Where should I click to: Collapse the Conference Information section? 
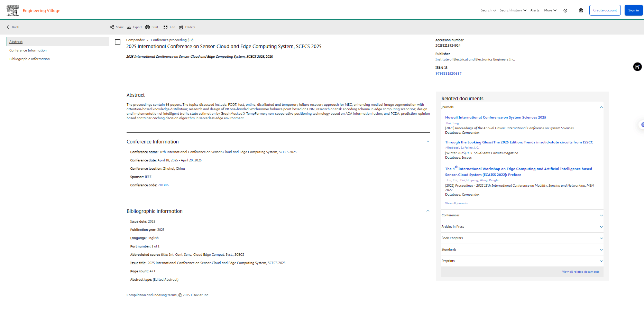(x=428, y=142)
